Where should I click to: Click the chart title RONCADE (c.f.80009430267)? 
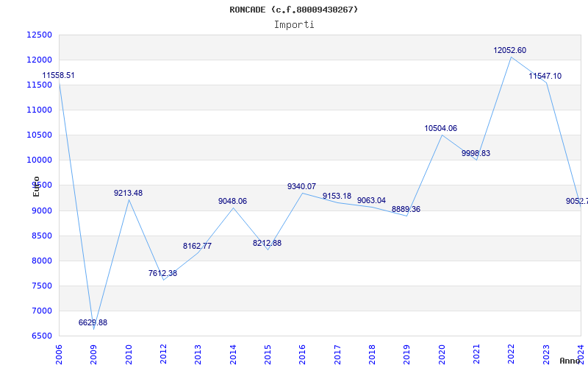pos(293,10)
